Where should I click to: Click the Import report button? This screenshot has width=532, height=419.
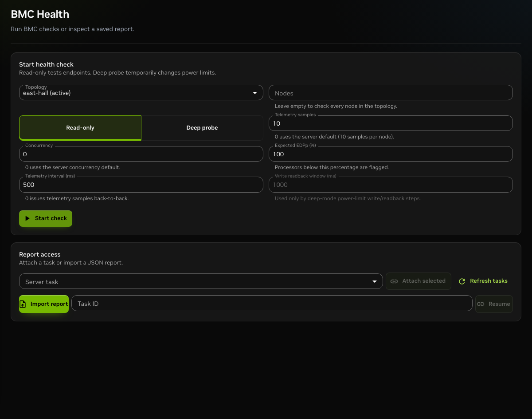pyautogui.click(x=44, y=304)
